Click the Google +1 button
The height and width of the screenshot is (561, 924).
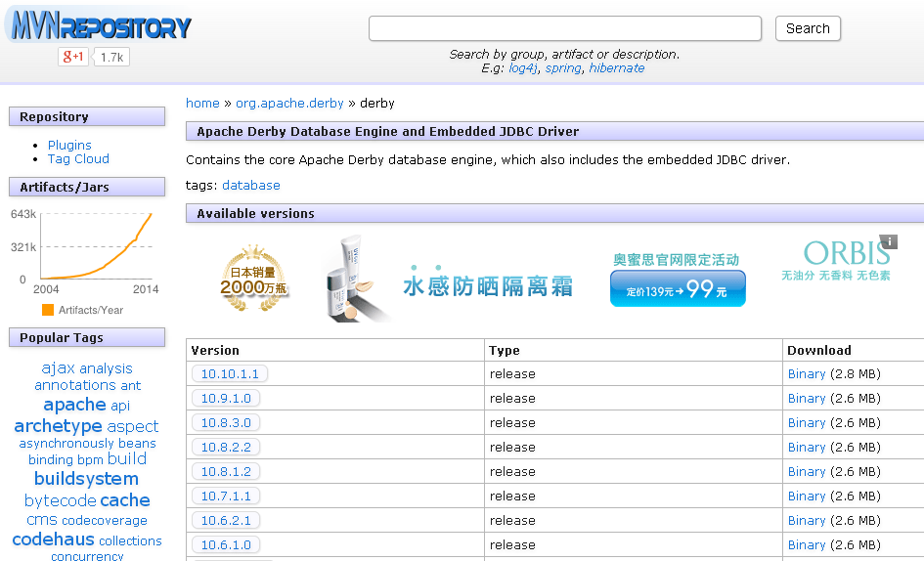[x=73, y=57]
